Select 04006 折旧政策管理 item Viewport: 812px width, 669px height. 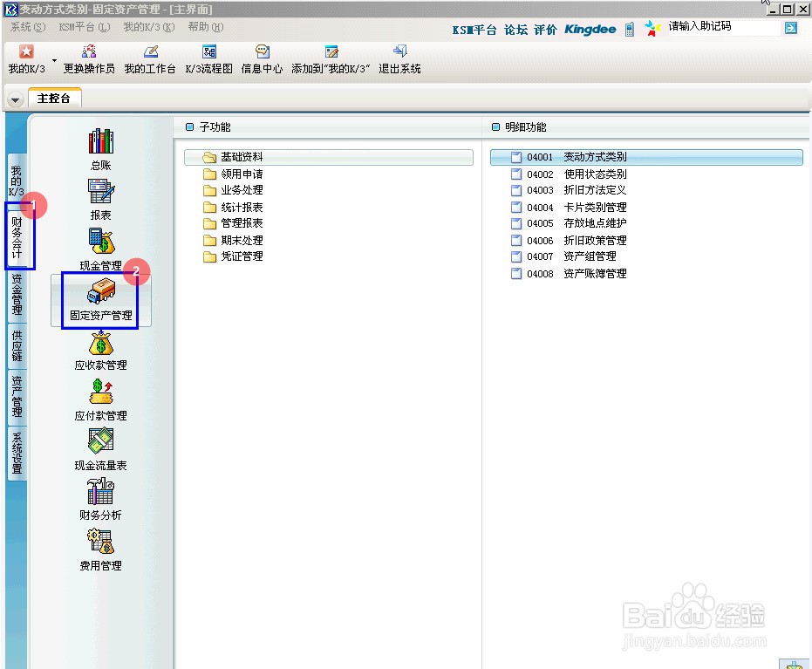pos(569,240)
